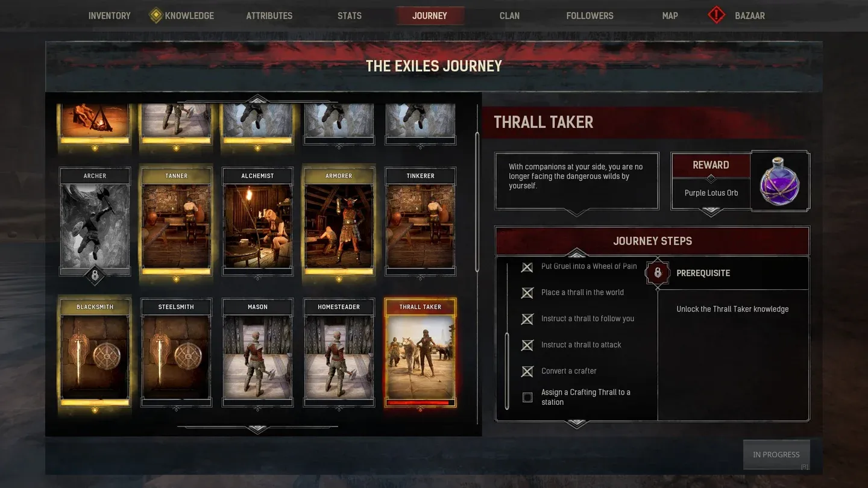868x488 pixels.
Task: Toggle 'Instruct a thrall to attack' checkbox
Action: pyautogui.click(x=527, y=345)
